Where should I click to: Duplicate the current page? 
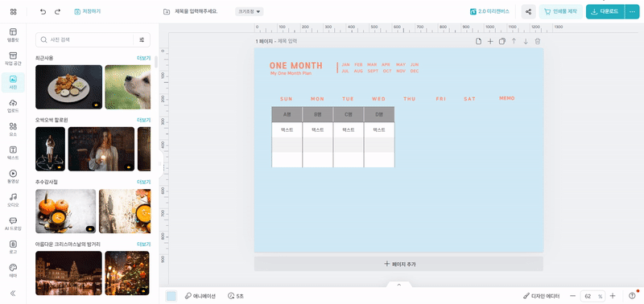tap(502, 42)
